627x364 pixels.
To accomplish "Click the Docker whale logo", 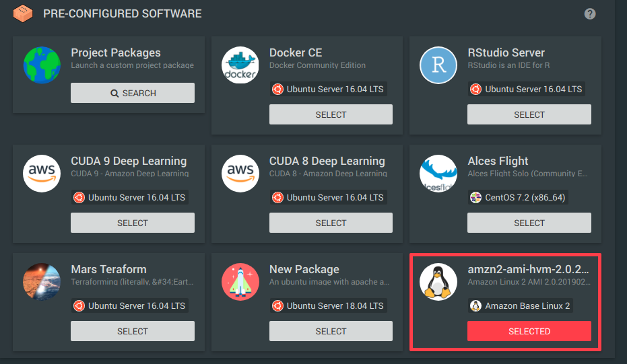I will coord(240,65).
